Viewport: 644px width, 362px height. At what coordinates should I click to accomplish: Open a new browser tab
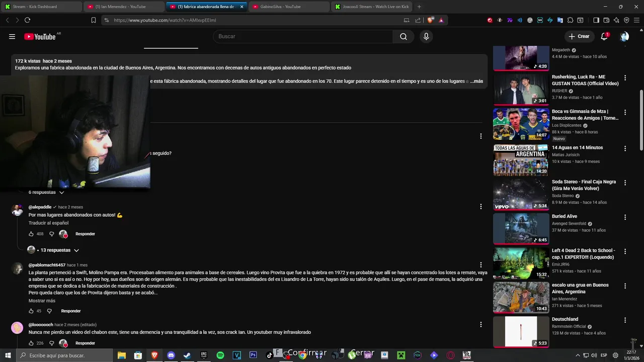(419, 7)
